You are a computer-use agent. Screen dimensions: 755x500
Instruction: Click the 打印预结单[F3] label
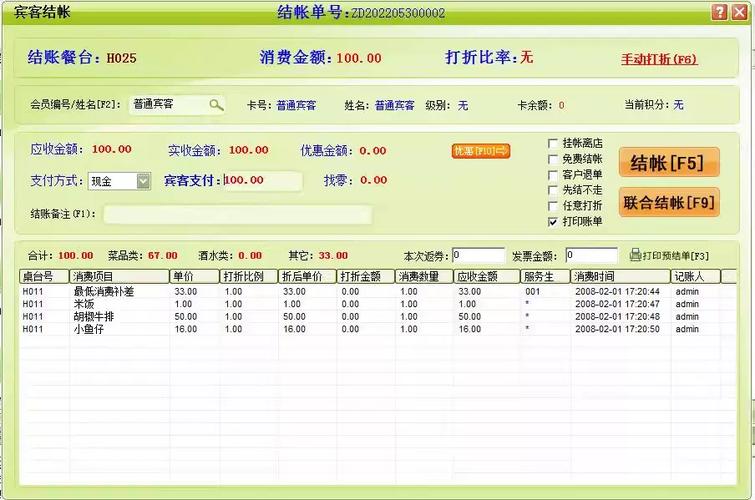pos(676,256)
